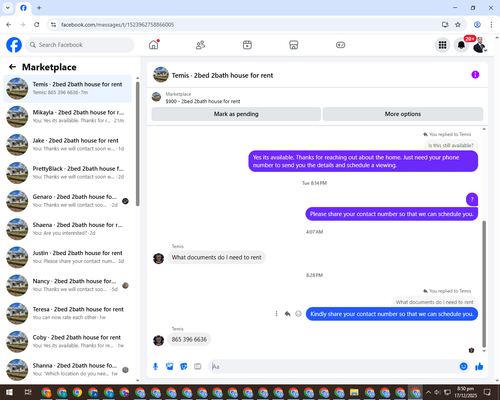Open Task View on the taskbar
The width and height of the screenshot is (500, 400).
coord(28,392)
